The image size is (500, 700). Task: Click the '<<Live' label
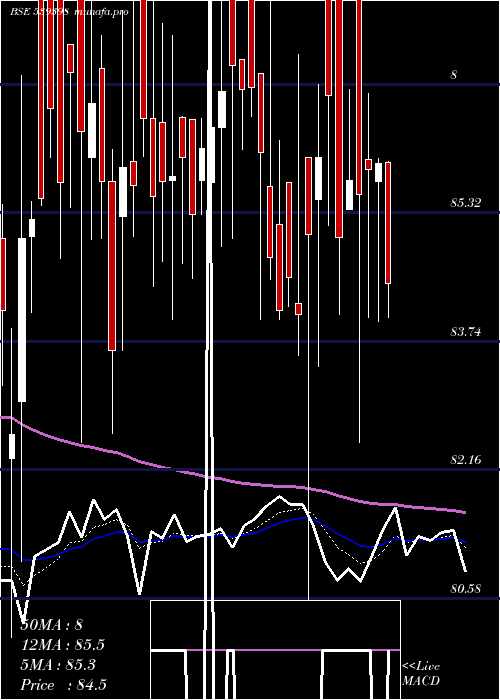(x=421, y=667)
